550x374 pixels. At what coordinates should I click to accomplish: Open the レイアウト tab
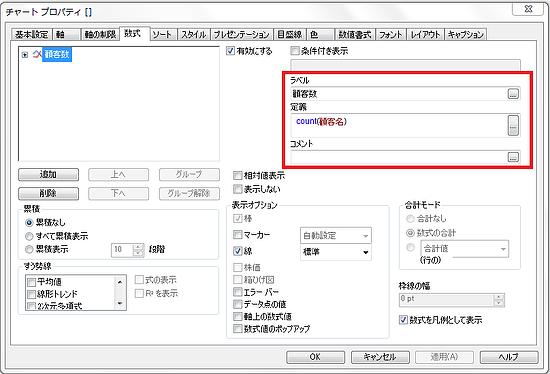click(x=425, y=34)
